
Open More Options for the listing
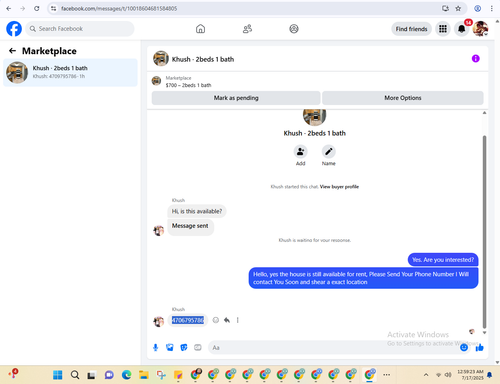tap(403, 98)
